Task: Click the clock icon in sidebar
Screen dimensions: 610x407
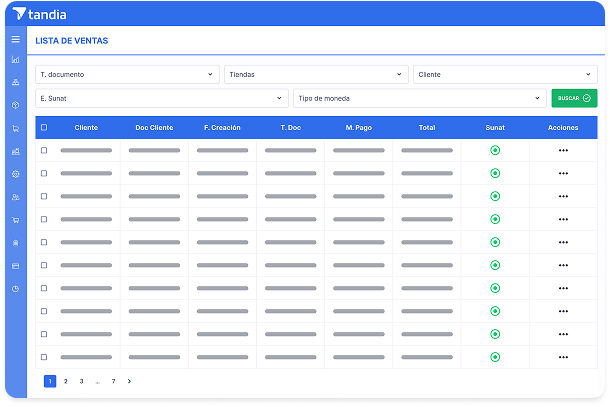Action: click(15, 289)
